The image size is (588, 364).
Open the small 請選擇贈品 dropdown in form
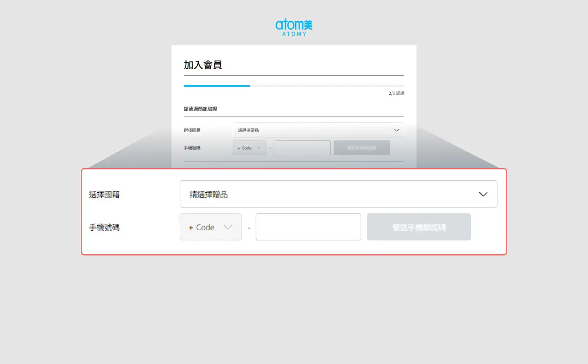(318, 130)
